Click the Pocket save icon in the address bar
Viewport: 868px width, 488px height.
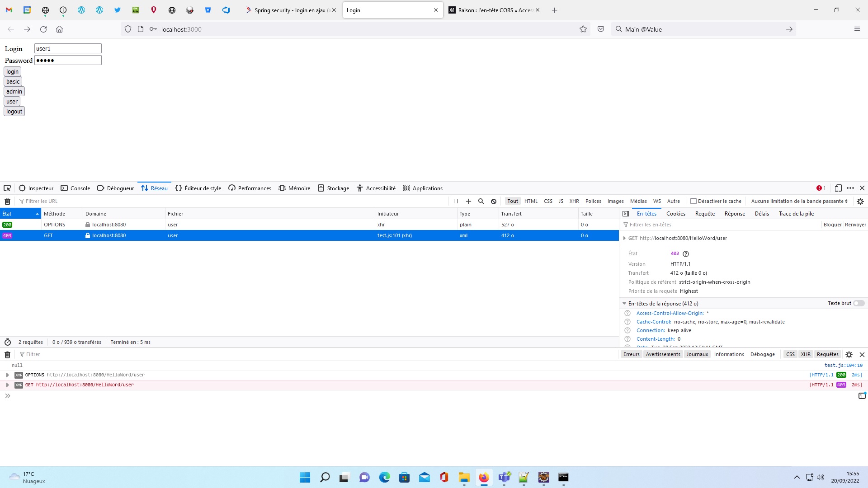tap(601, 29)
